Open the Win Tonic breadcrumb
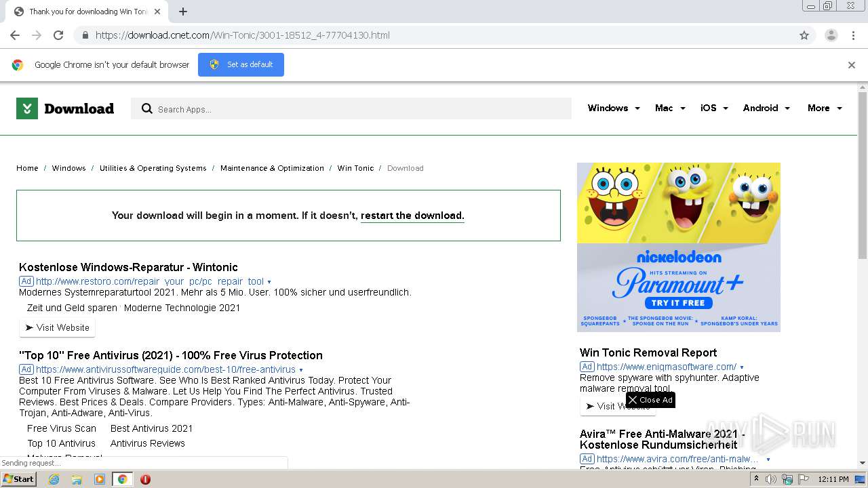 point(355,168)
